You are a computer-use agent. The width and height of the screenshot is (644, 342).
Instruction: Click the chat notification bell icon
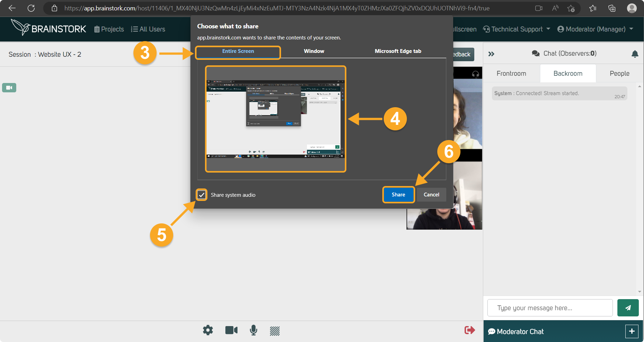[635, 54]
